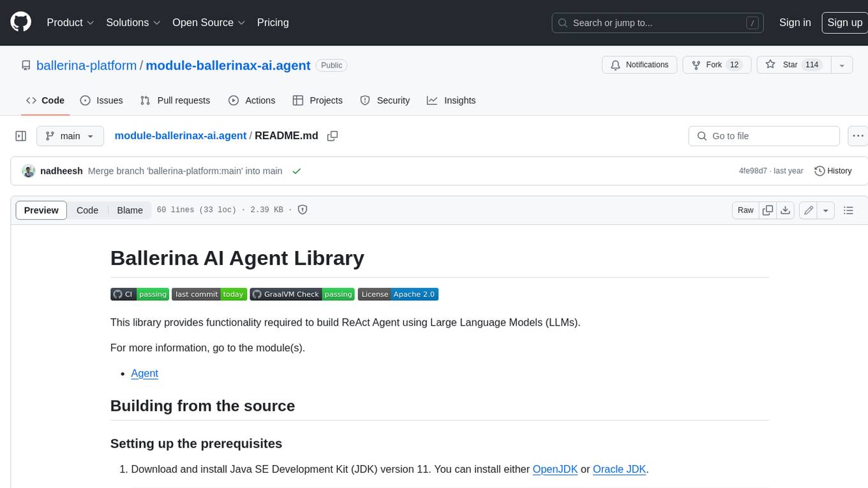This screenshot has width=868, height=488.
Task: Click the 'Building from the source' heading
Action: coord(202,406)
